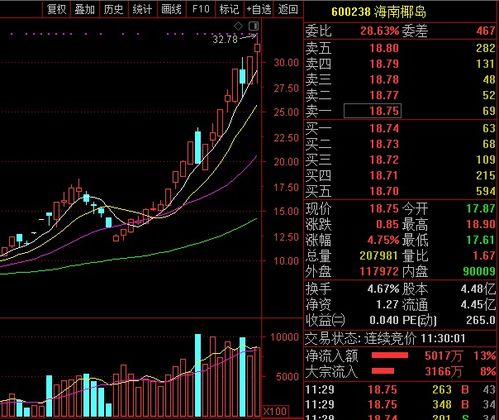Click the 外盘 value 117972
This screenshot has height=420, width=499.
pos(379,271)
